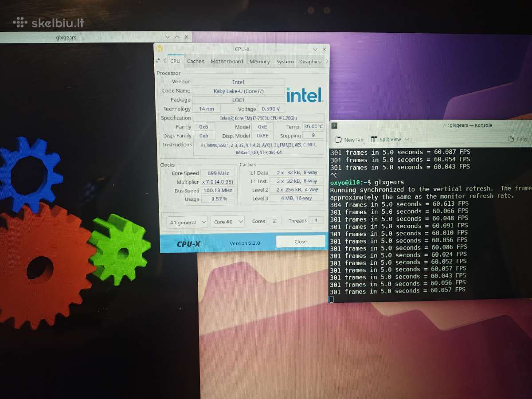
Task: Click the Usage value '9.57 %'
Action: pyautogui.click(x=218, y=199)
